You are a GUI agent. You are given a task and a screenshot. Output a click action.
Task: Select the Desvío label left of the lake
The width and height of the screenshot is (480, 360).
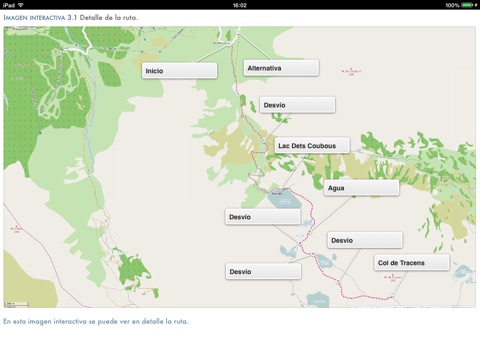pyautogui.click(x=263, y=217)
